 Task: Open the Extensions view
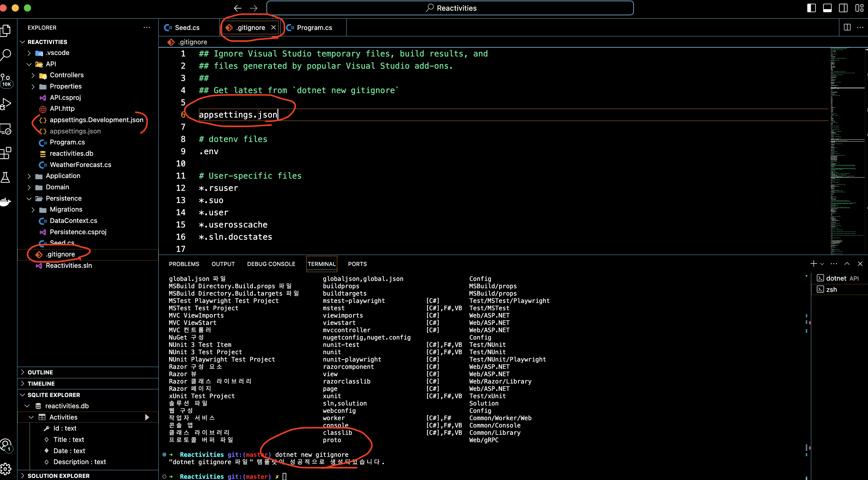(x=6, y=153)
